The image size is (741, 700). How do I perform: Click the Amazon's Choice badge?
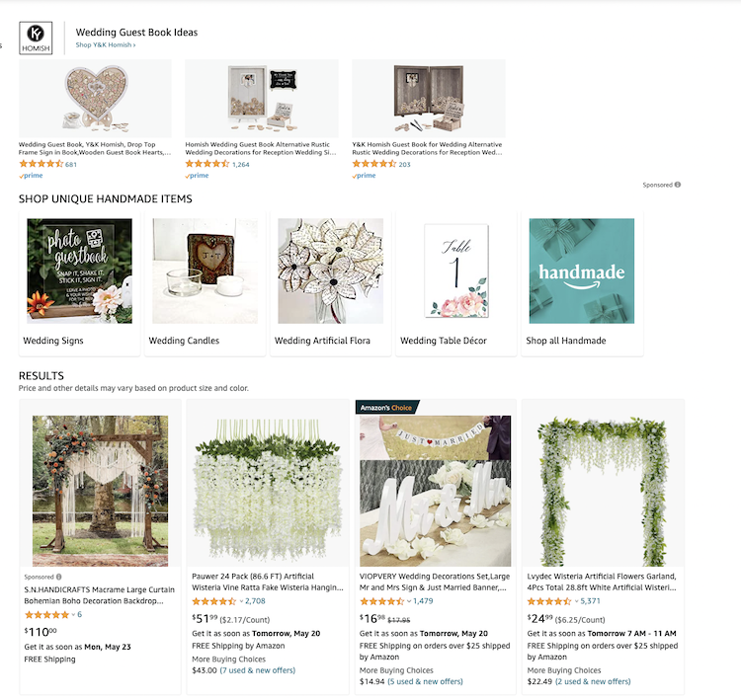(386, 407)
